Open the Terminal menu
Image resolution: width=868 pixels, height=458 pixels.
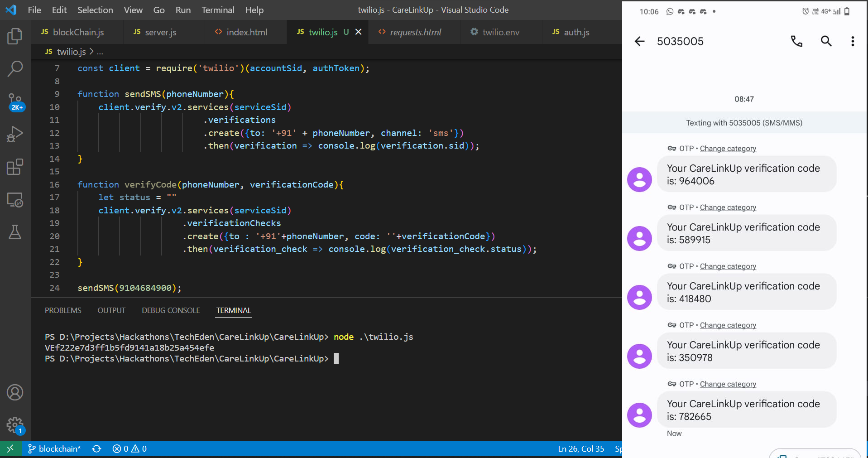tap(218, 10)
